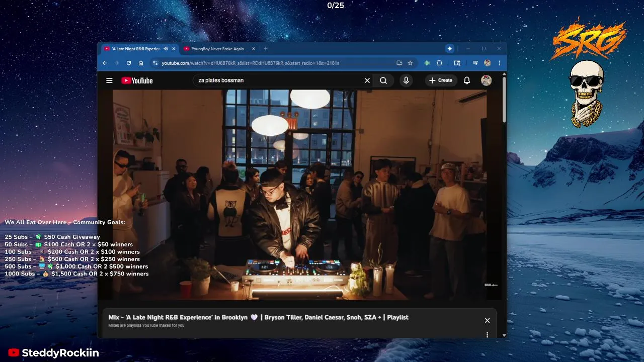This screenshot has width=644, height=362.
Task: Close the 'A Late Night R&B' tab
Action: click(174, 49)
